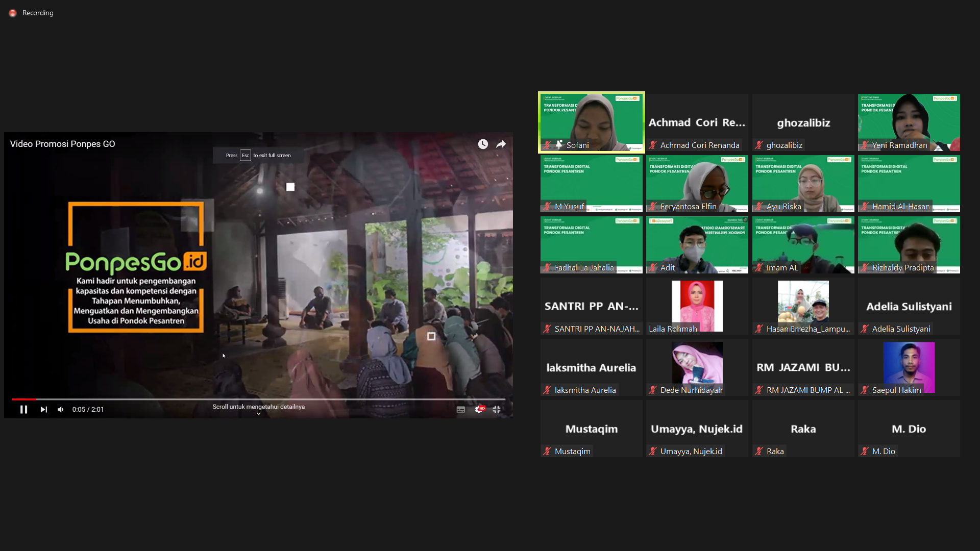Click the pin icon on Sofani's tile
The height and width of the screenshot is (551, 980).
[559, 145]
